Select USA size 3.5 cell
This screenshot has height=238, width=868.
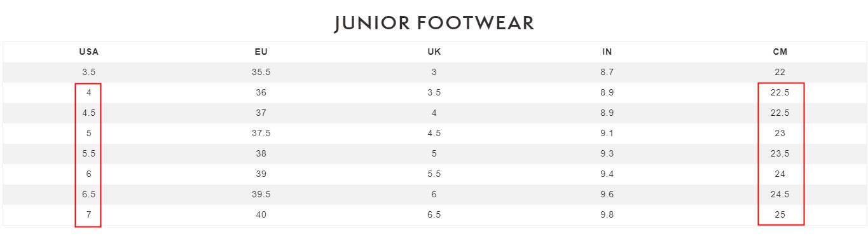click(x=88, y=72)
